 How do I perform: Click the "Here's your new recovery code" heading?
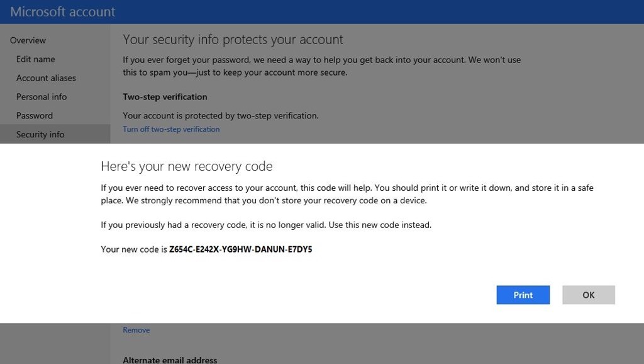[x=187, y=166]
